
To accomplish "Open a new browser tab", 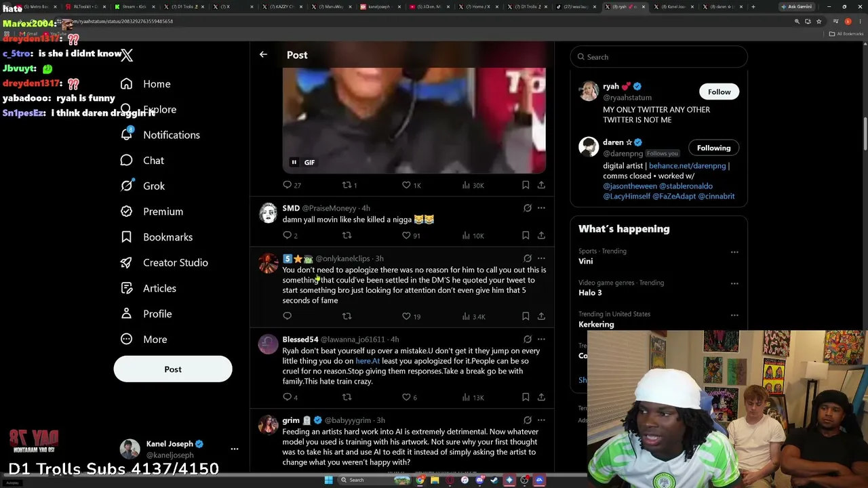I will click(753, 7).
